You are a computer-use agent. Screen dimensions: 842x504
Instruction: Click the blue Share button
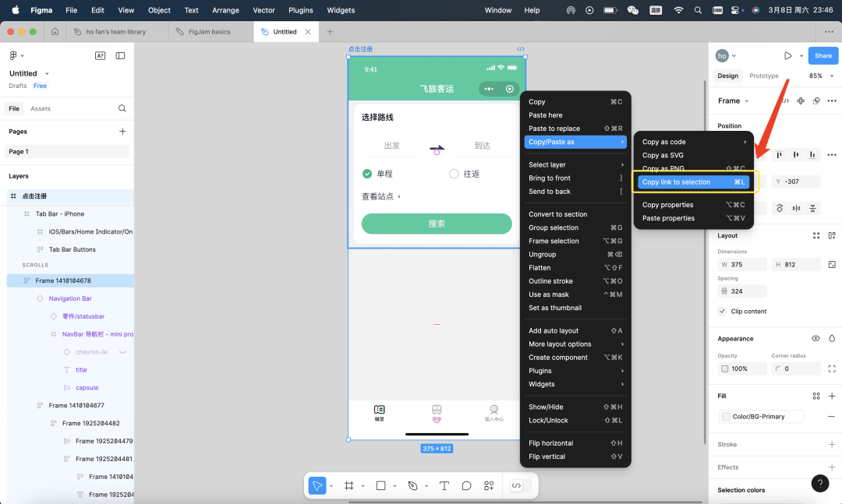click(x=823, y=56)
